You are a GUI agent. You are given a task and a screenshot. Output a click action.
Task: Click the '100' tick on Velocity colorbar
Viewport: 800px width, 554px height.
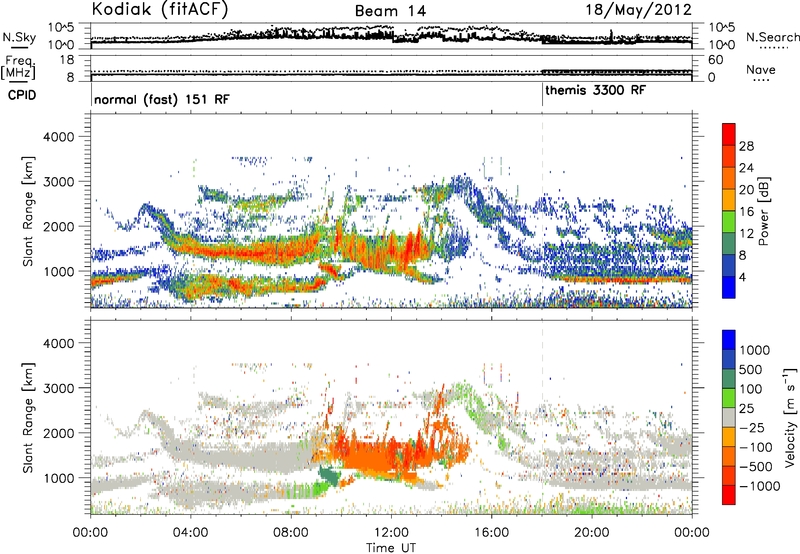point(751,389)
